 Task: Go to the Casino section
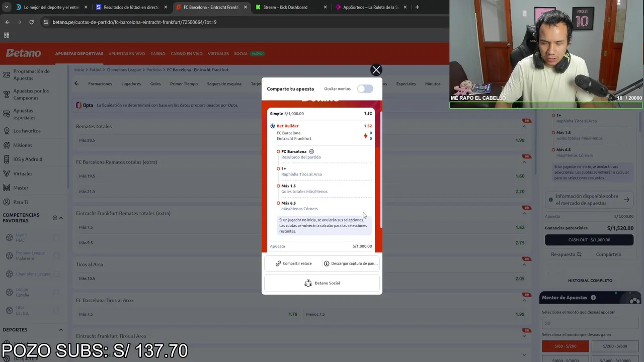[158, 54]
